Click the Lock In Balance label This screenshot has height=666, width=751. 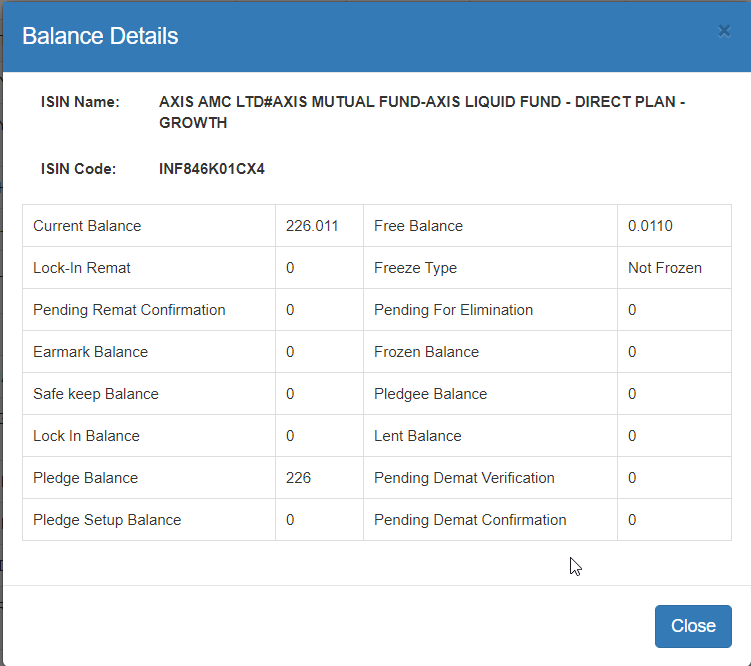(86, 436)
